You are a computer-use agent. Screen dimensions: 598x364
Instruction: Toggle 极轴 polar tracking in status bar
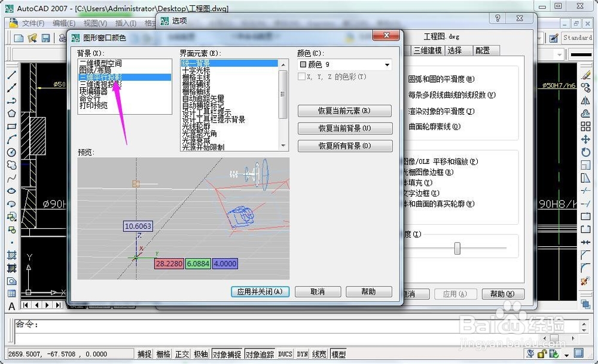coord(200,354)
